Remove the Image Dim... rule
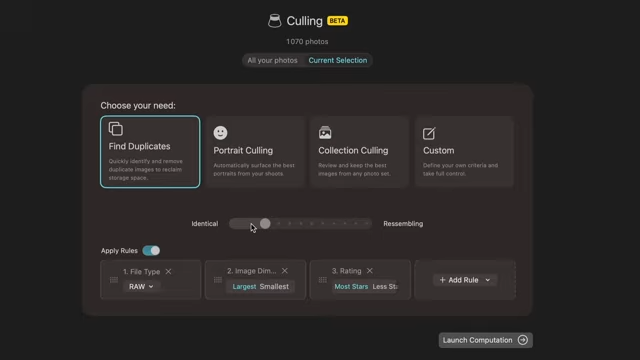Screen dimensions: 640x360 [x=284, y=271]
